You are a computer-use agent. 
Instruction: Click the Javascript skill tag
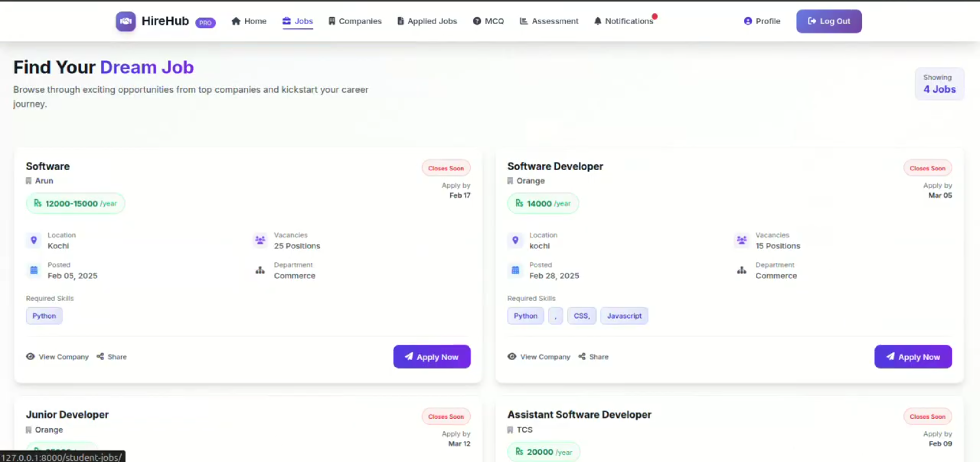point(624,316)
